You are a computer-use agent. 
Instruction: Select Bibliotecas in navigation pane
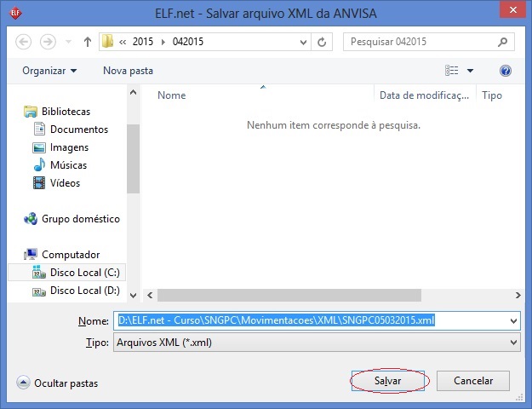tap(66, 112)
